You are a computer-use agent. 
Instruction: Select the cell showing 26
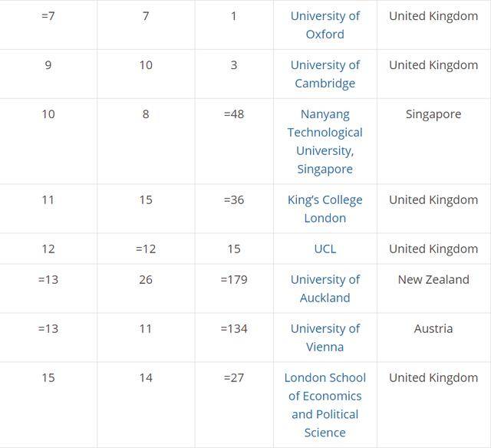tap(146, 280)
